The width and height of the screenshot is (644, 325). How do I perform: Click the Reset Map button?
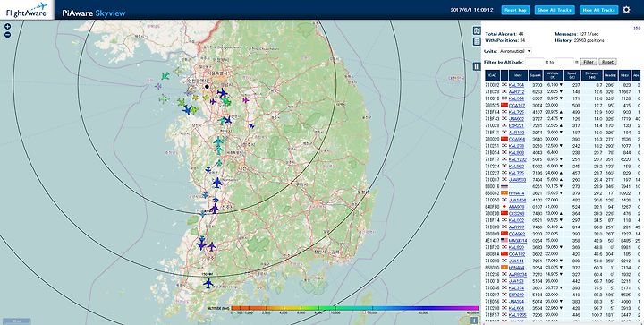pyautogui.click(x=515, y=10)
